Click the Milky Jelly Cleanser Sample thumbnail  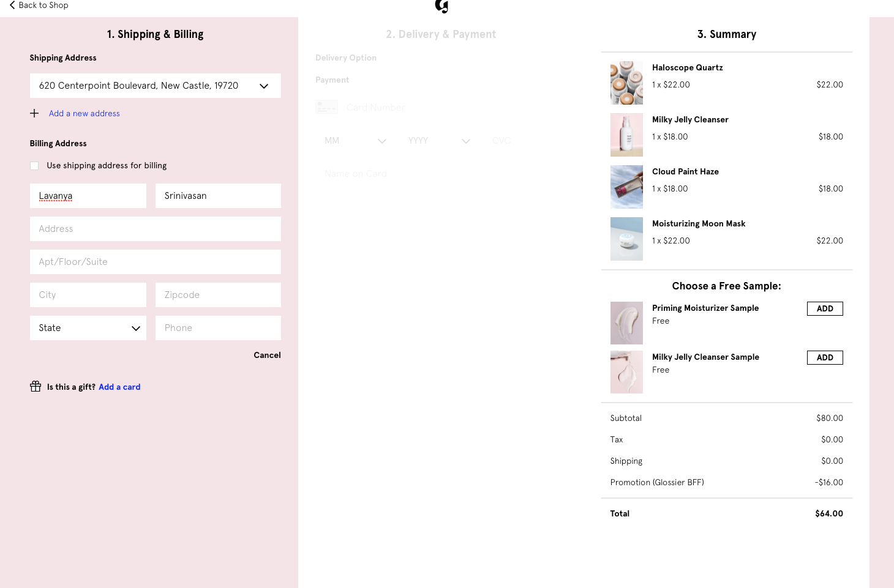[x=626, y=372]
